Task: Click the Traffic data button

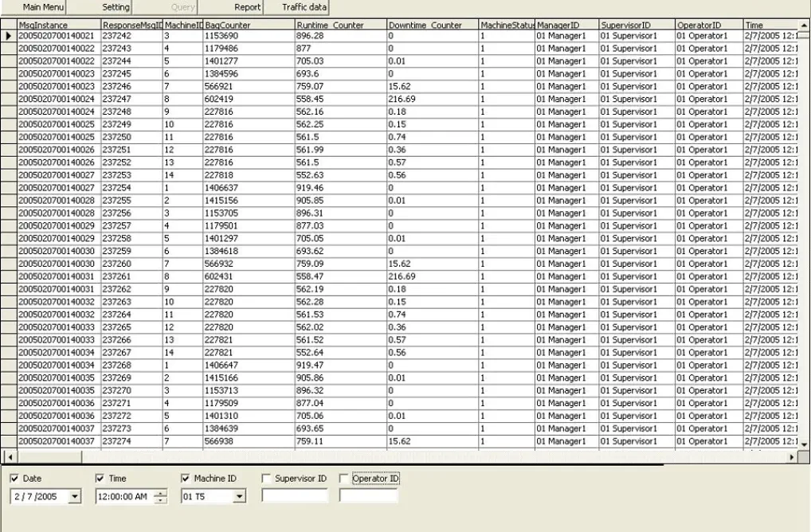Action: click(x=304, y=7)
